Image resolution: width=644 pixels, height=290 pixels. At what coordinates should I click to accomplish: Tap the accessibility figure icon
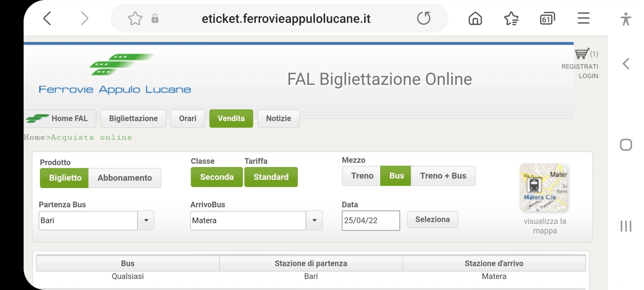click(x=626, y=19)
